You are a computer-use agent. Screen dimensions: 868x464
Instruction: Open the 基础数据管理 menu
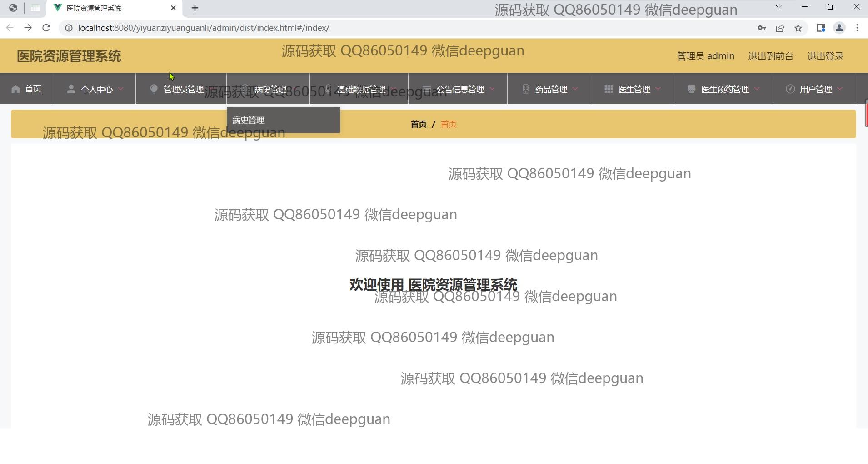(359, 89)
